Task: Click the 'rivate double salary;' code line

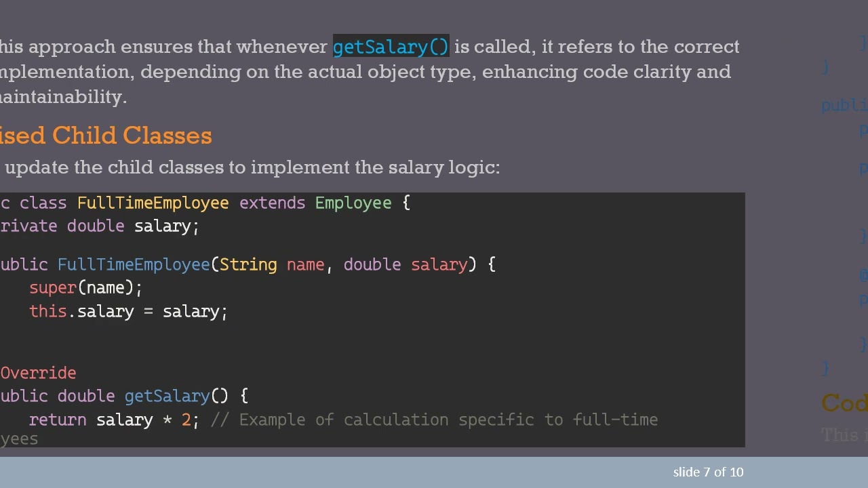Action: point(100,226)
